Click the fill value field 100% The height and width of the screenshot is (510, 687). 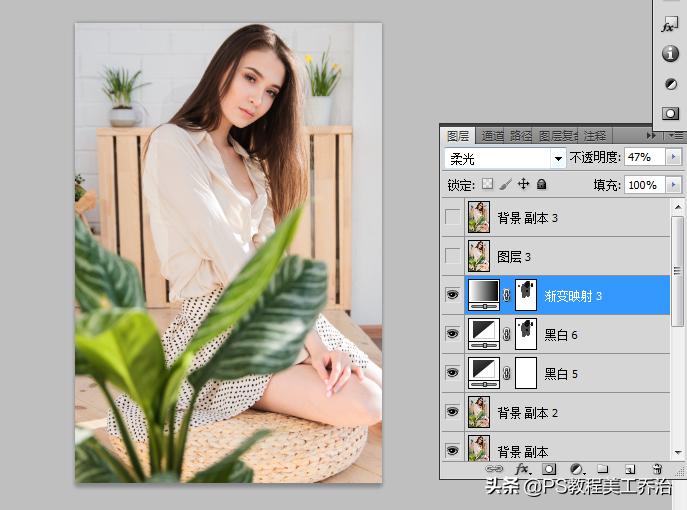coord(645,185)
